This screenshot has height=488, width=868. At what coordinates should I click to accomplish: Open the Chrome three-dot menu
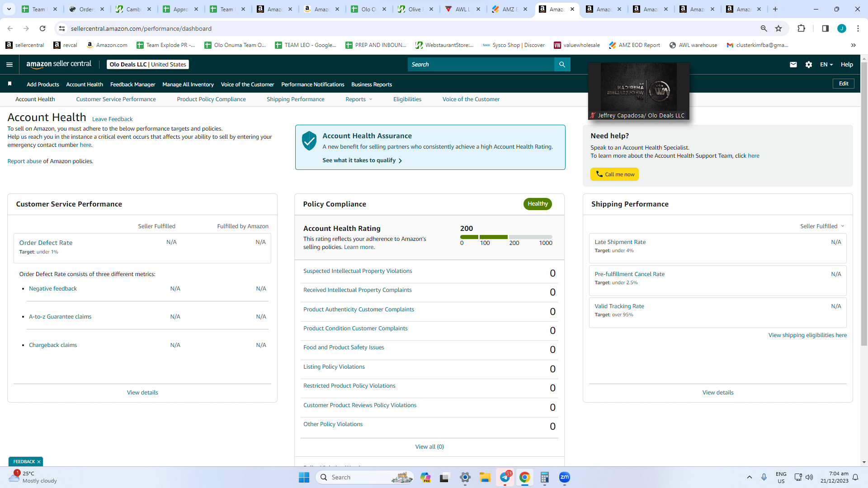click(x=858, y=28)
